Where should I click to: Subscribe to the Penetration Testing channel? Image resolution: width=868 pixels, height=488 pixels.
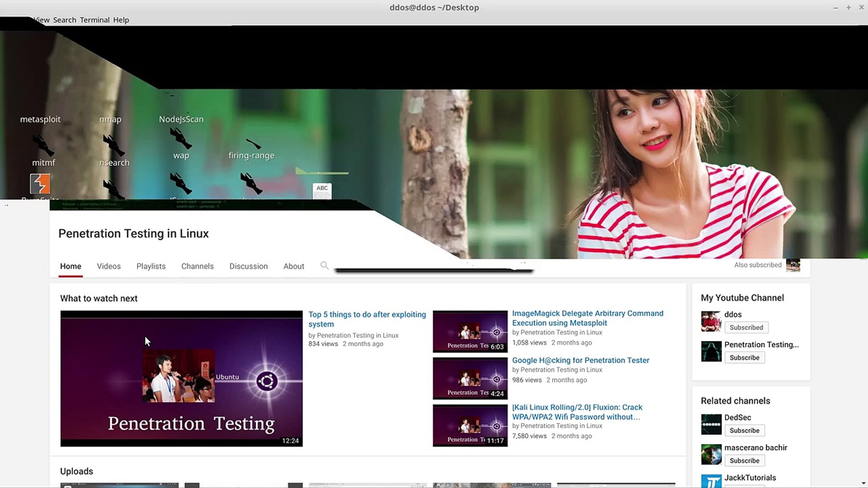[744, 358]
